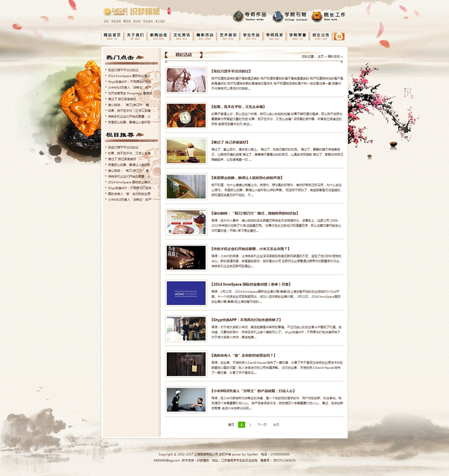
Task: Open 招生公告 in the navigation bar
Action: tap(320, 36)
